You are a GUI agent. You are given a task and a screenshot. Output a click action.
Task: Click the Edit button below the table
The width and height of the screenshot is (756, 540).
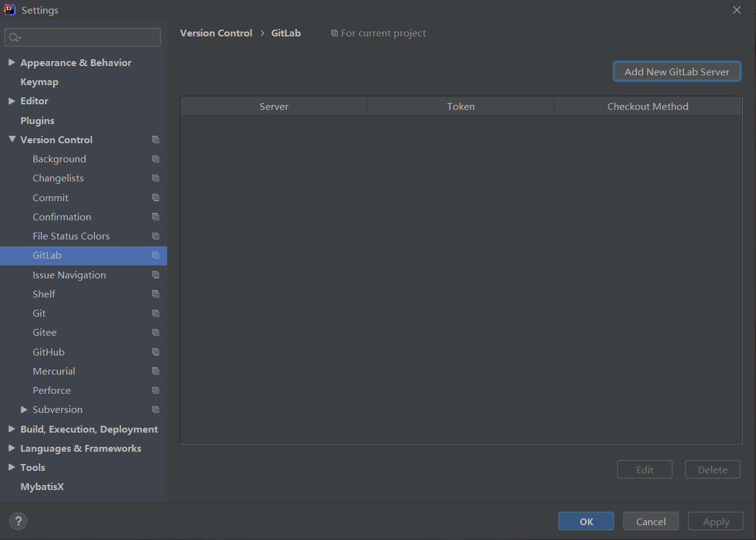pyautogui.click(x=644, y=470)
